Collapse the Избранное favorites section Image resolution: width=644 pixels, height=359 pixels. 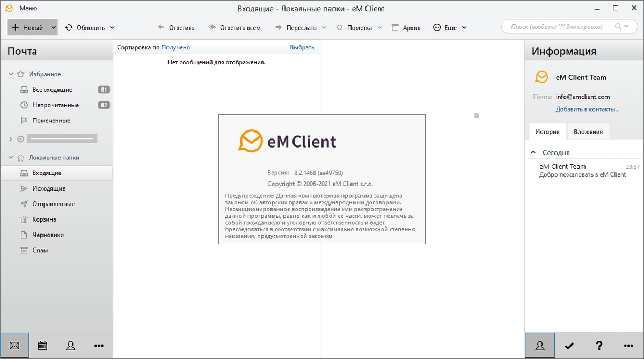(x=11, y=74)
